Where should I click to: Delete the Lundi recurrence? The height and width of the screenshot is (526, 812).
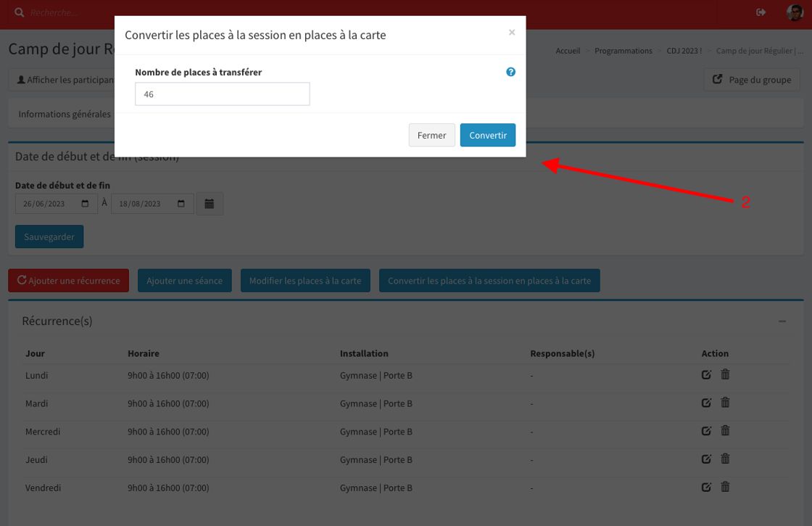(x=725, y=375)
